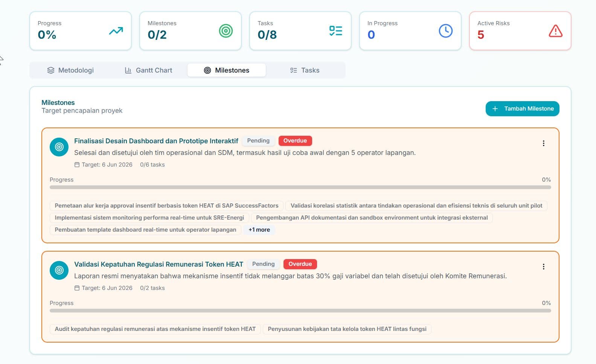Click the Audit kepatuhan regulasi remunerasi chip
The image size is (596, 364).
(155, 329)
